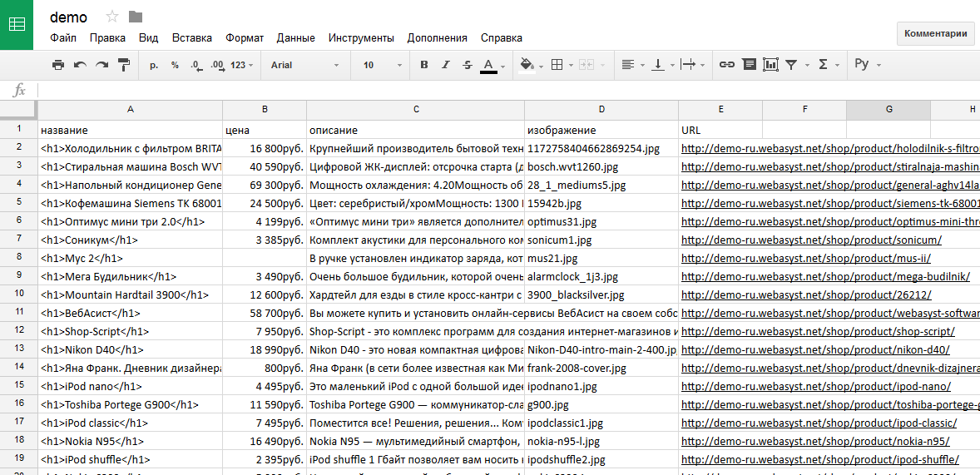980x475 pixels.
Task: Star the demo document
Action: click(111, 17)
